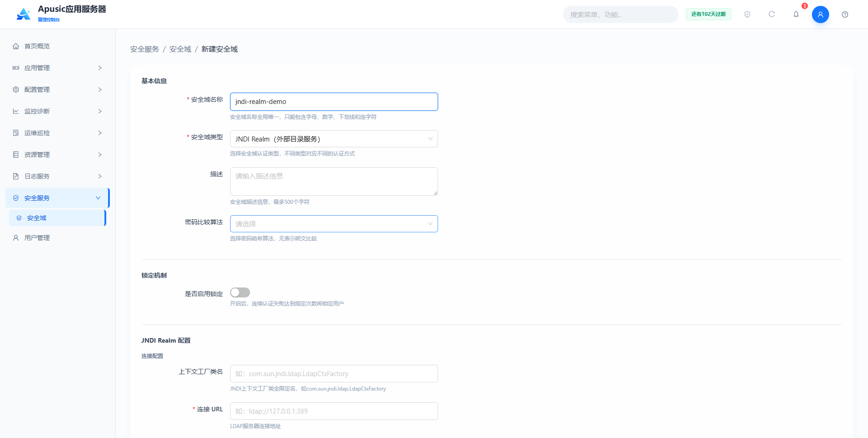Image resolution: width=868 pixels, height=438 pixels.
Task: Open the shield security icon in header
Action: (747, 14)
